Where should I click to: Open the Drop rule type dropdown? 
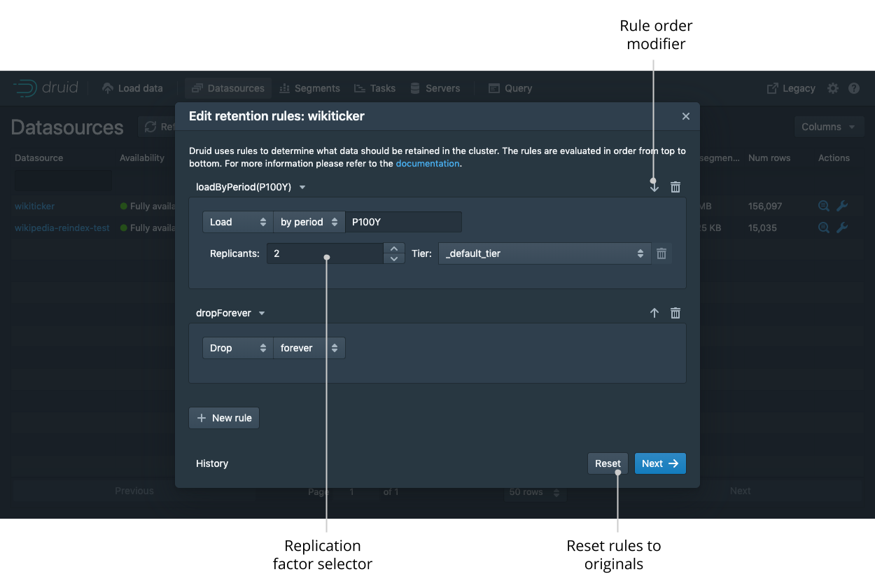tap(238, 348)
